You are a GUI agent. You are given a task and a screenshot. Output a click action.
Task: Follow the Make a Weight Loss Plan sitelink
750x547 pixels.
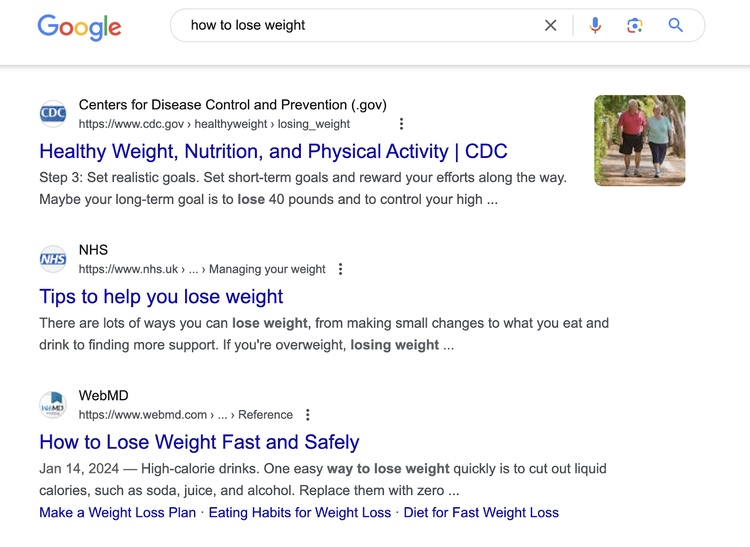click(118, 513)
